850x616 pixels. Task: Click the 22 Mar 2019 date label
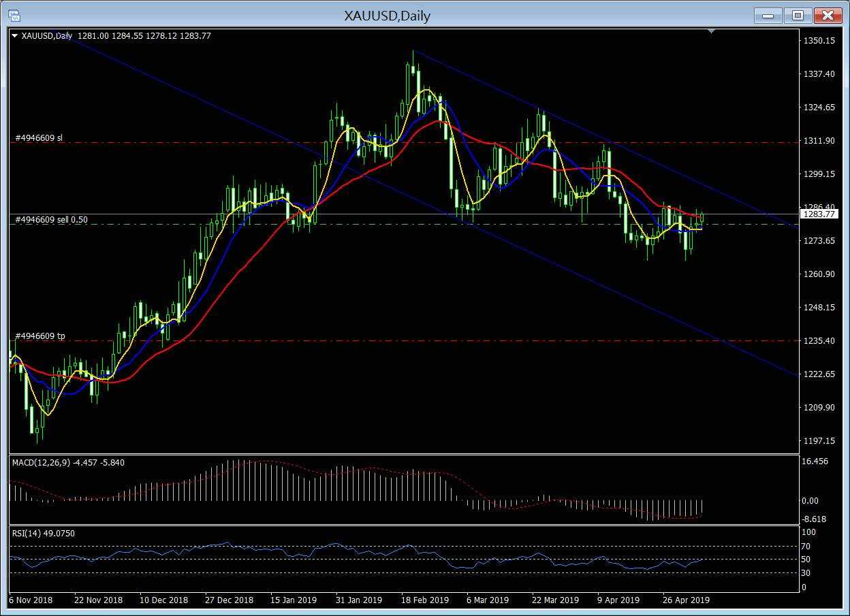[555, 600]
